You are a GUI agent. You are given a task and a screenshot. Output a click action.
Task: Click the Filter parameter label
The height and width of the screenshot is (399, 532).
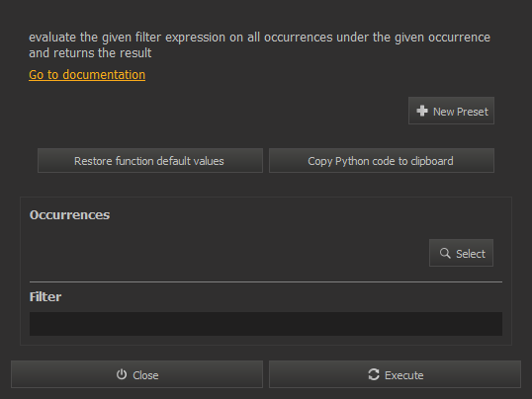point(45,297)
